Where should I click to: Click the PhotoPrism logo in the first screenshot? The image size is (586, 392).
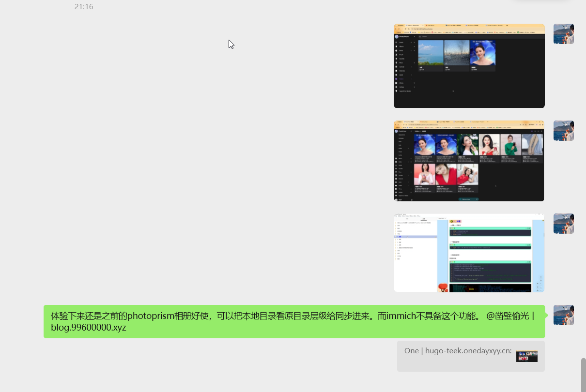pyautogui.click(x=397, y=37)
